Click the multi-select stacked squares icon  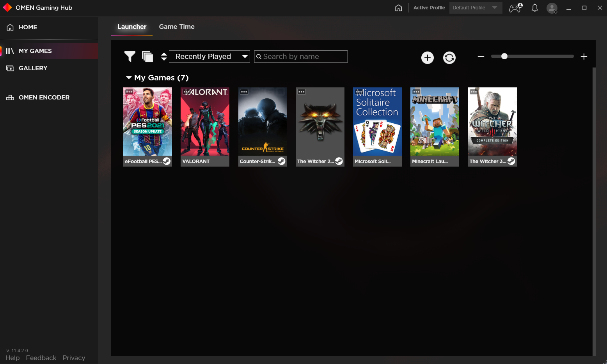click(147, 57)
